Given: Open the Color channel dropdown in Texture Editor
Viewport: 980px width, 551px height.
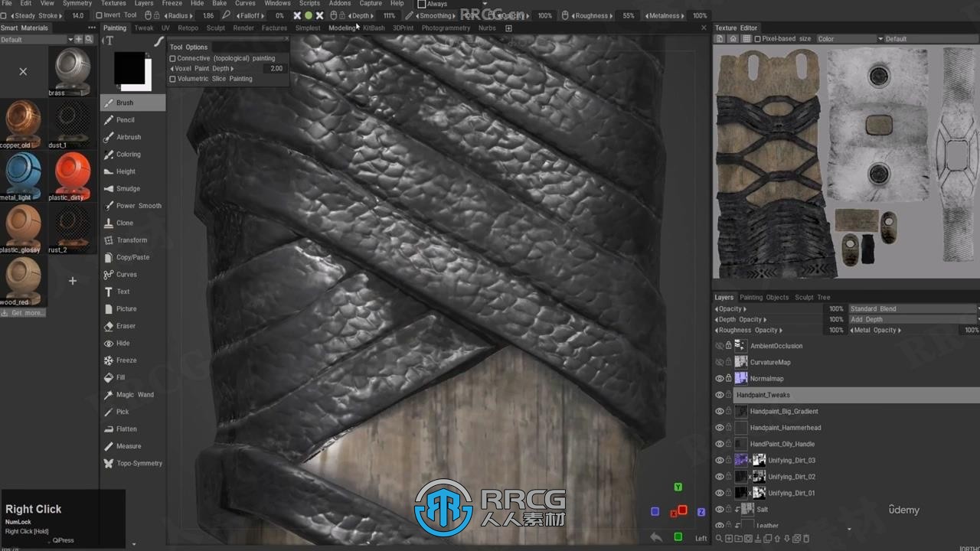Looking at the screenshot, I should click(x=850, y=39).
